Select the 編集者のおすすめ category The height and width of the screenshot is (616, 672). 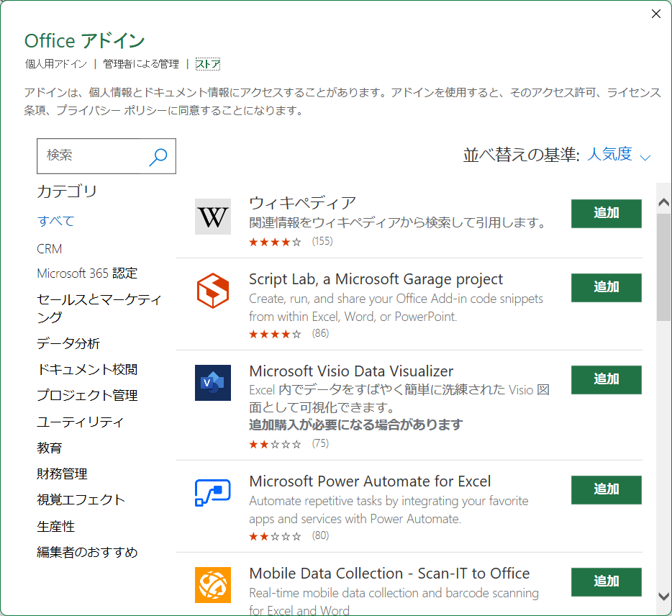pos(87,552)
